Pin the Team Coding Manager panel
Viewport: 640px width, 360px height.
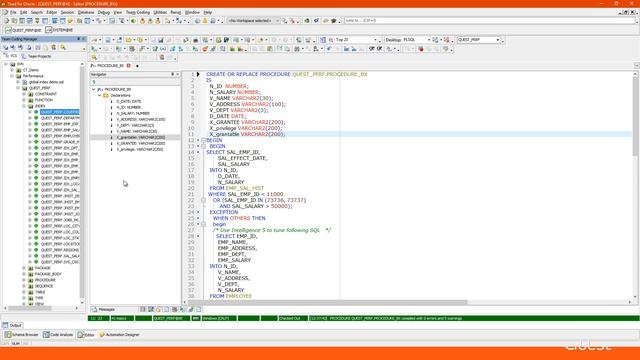79,39
